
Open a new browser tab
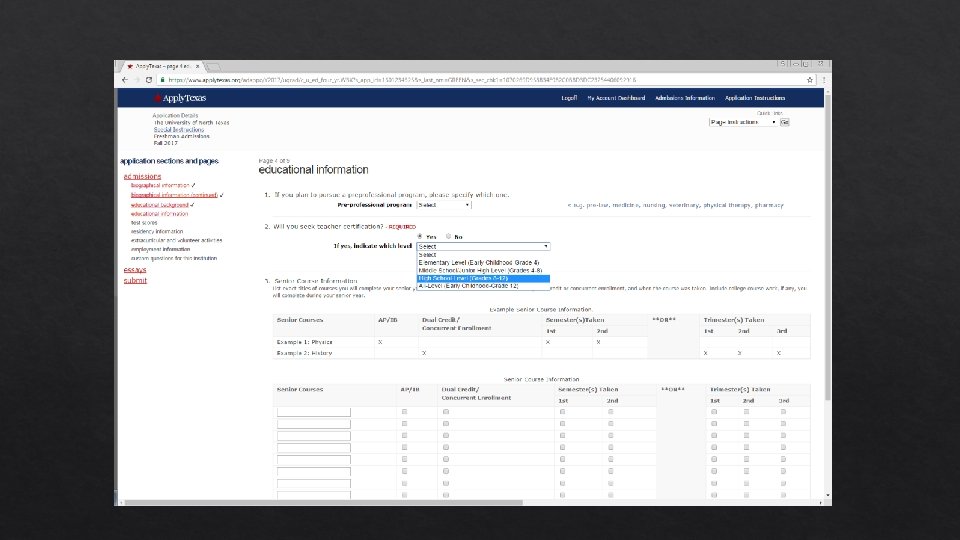pos(212,67)
